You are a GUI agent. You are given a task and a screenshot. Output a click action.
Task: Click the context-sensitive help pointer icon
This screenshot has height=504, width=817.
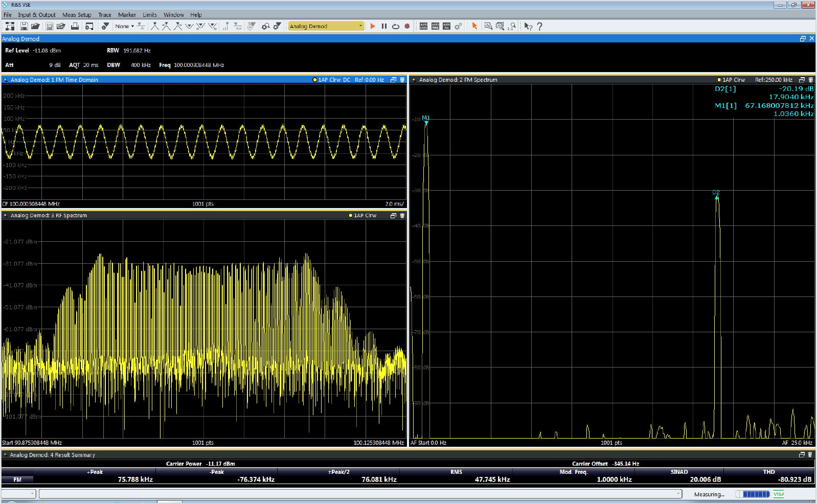(528, 26)
